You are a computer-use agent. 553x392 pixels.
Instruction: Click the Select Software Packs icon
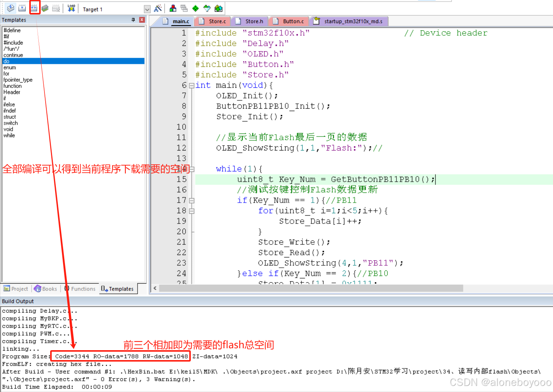coord(207,8)
